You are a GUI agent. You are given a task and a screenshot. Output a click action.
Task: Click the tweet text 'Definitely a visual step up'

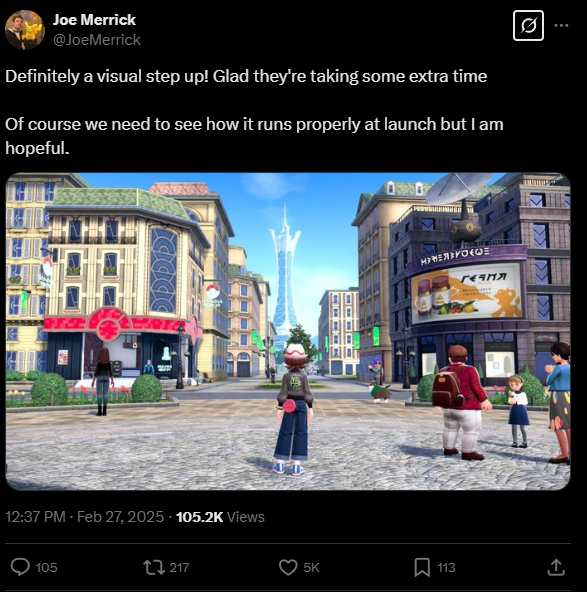point(107,77)
